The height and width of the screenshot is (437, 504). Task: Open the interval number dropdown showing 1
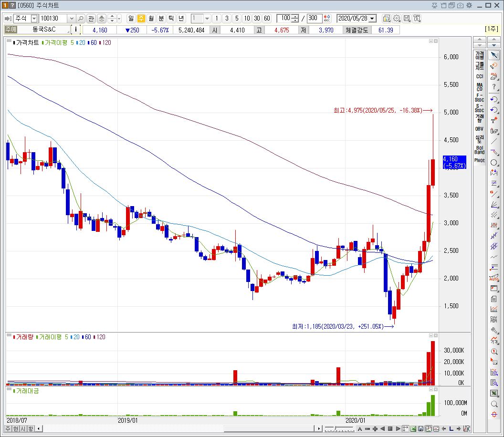207,19
